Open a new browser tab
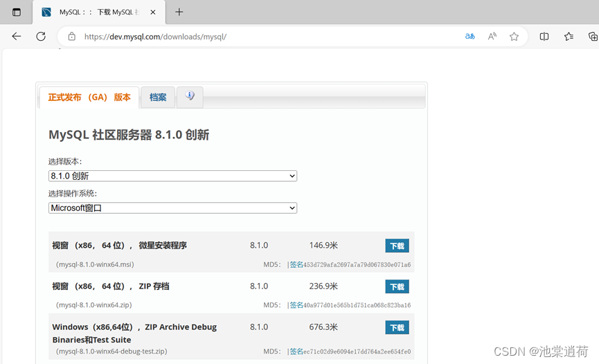Screen dimensions: 599x364 [x=179, y=12]
